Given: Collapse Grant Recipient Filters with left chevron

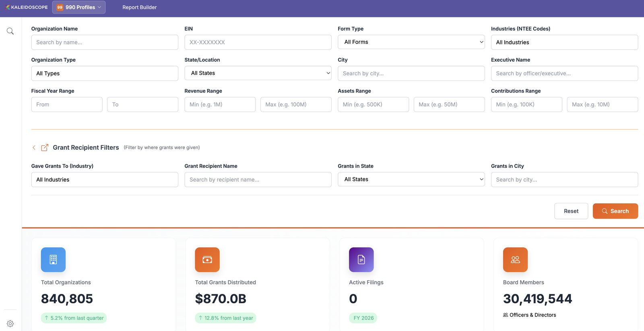Looking at the screenshot, I should coord(34,148).
